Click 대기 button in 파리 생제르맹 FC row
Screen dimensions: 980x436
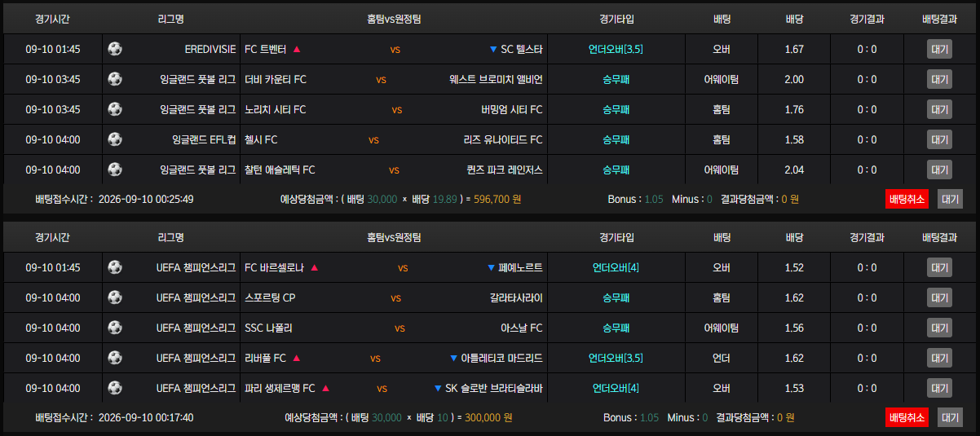point(939,388)
